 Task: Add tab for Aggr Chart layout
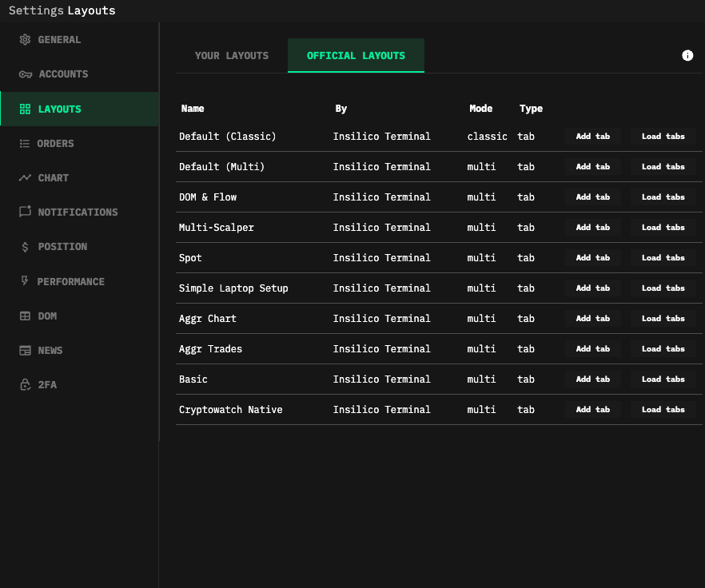coord(592,318)
